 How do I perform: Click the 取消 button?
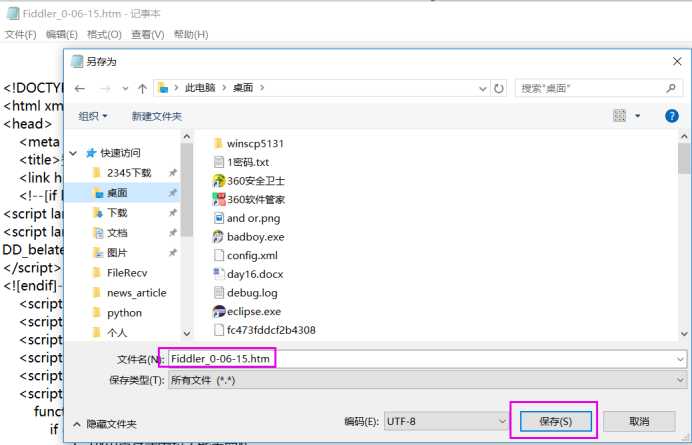639,421
